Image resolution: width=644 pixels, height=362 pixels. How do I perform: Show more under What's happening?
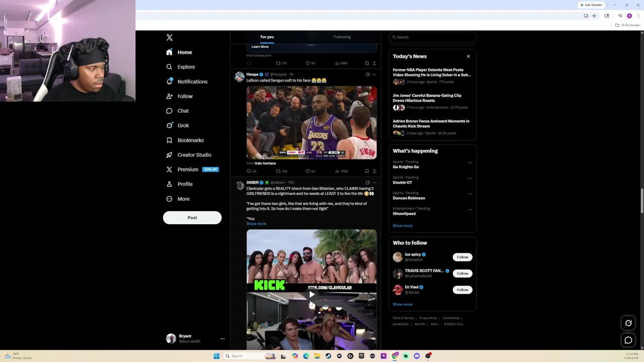point(403,226)
